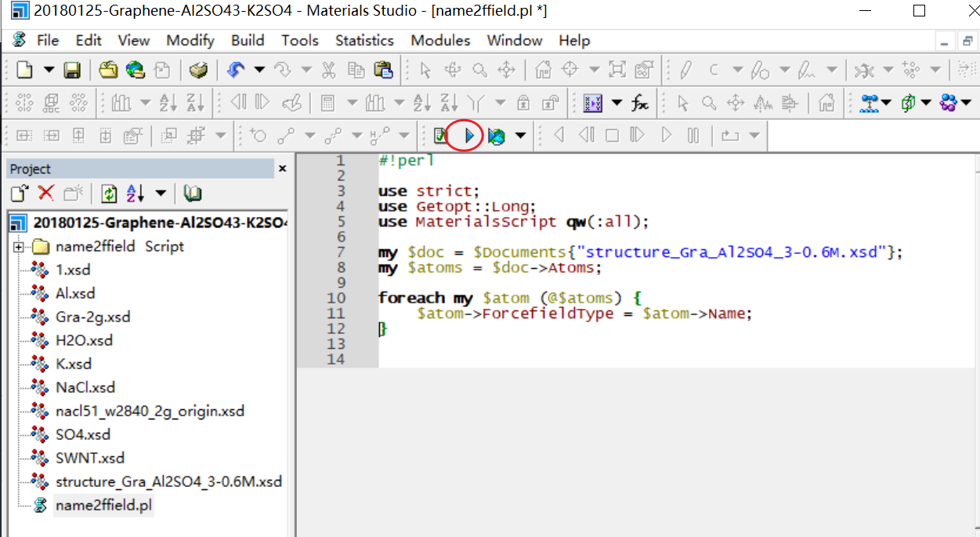The width and height of the screenshot is (980, 537).
Task: Select the project root node in the tree
Action: click(x=161, y=222)
